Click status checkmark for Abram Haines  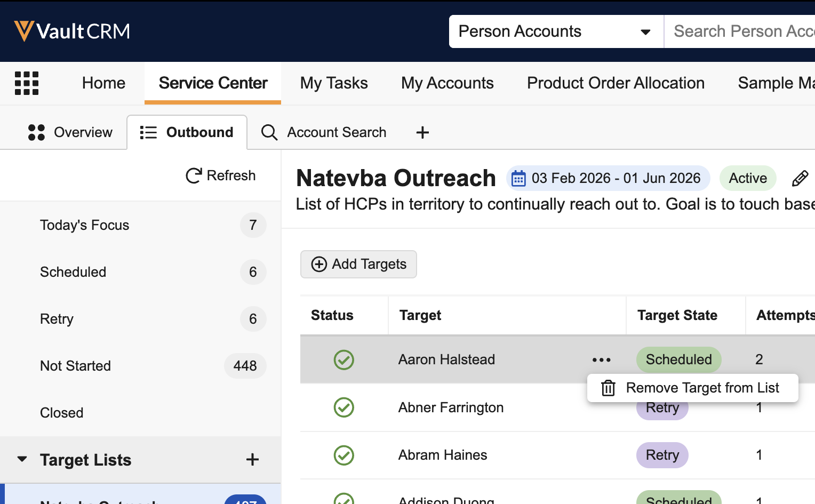344,455
